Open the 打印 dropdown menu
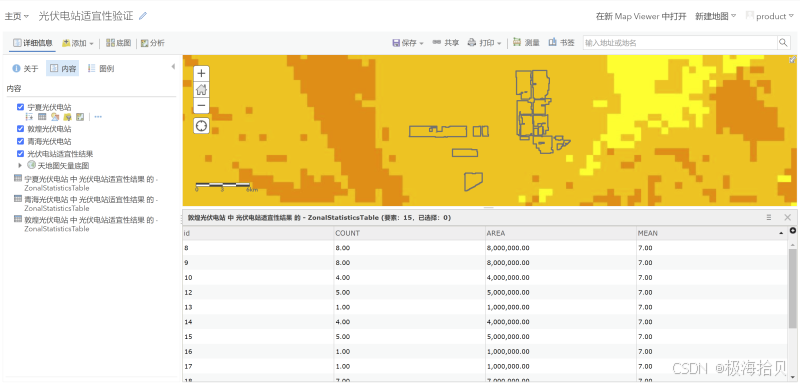This screenshot has height=384, width=800. 485,43
